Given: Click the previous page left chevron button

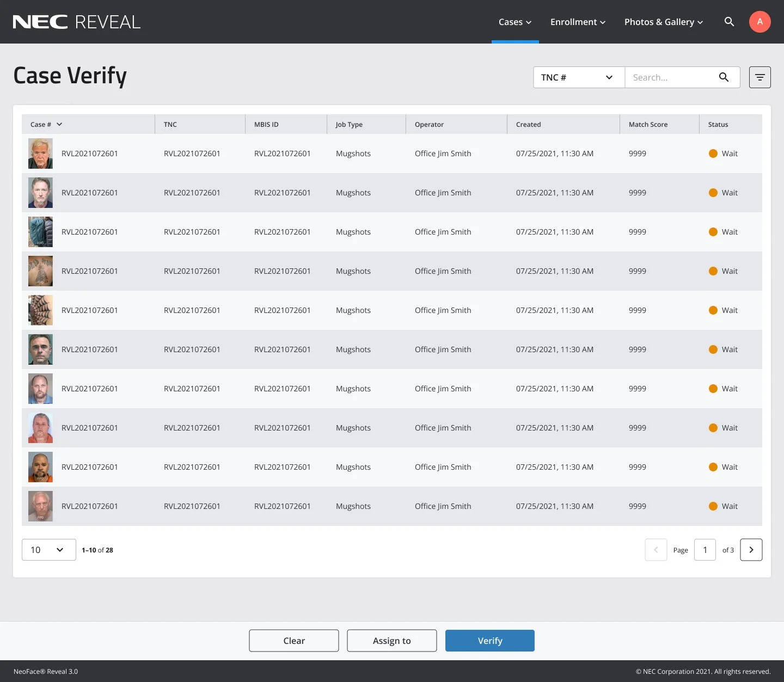Looking at the screenshot, I should (x=656, y=550).
